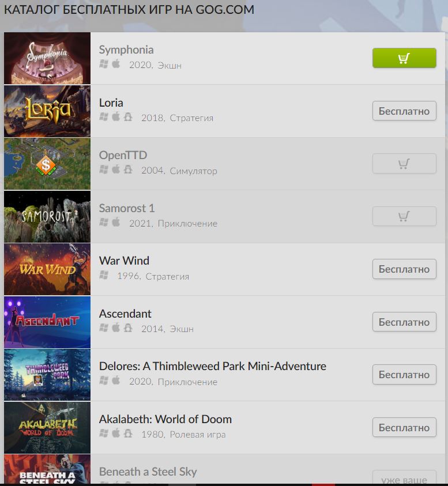The height and width of the screenshot is (486, 448).
Task: Click the cart icon for Samorost 1
Action: (x=404, y=216)
